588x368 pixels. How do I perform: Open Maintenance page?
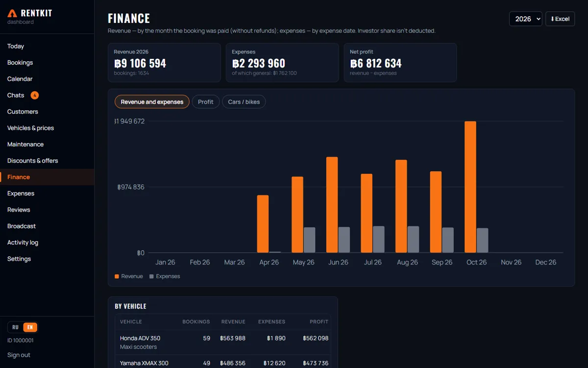47,144
